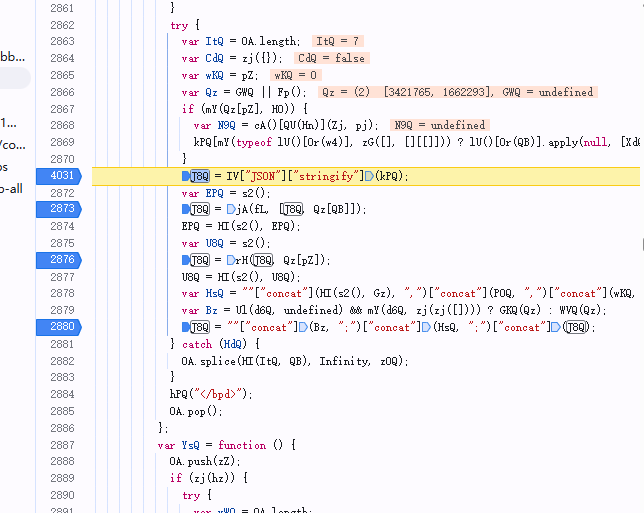Remove the breakpoint on gutter line 2873
The height and width of the screenshot is (513, 644).
59,209
